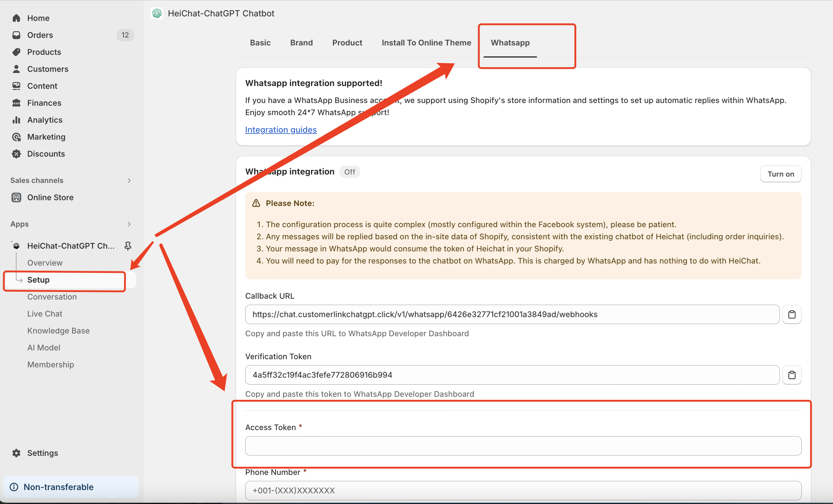Click the Home icon in sidebar

pos(16,18)
